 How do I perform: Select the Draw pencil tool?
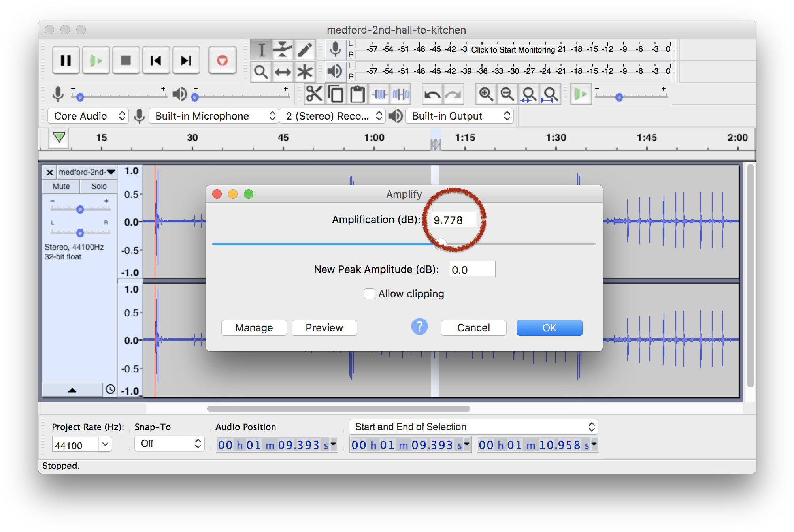point(305,50)
